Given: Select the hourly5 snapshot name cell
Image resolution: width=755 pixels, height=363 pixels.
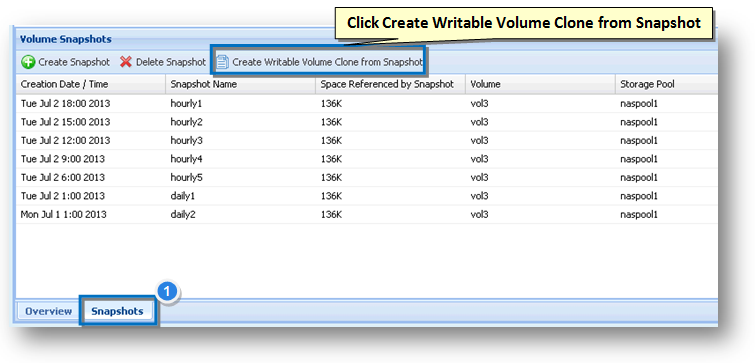Looking at the screenshot, I should (240, 178).
